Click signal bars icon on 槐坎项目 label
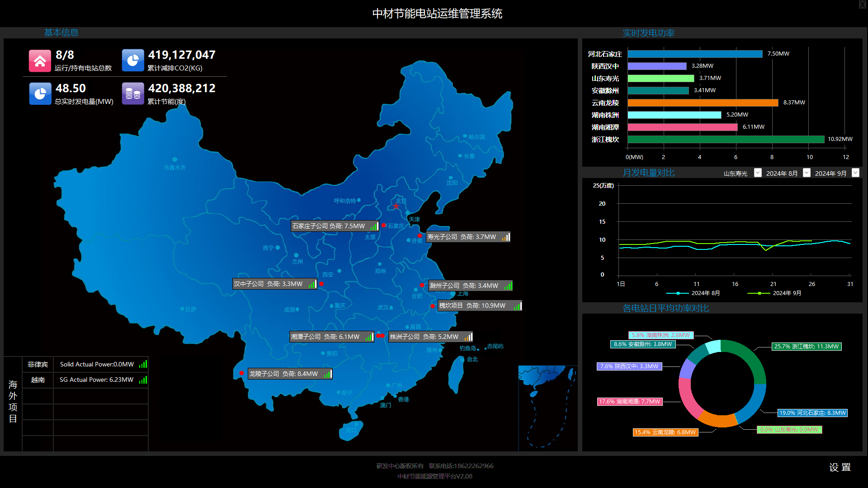Screen dimensions: 868x488 click(x=518, y=306)
